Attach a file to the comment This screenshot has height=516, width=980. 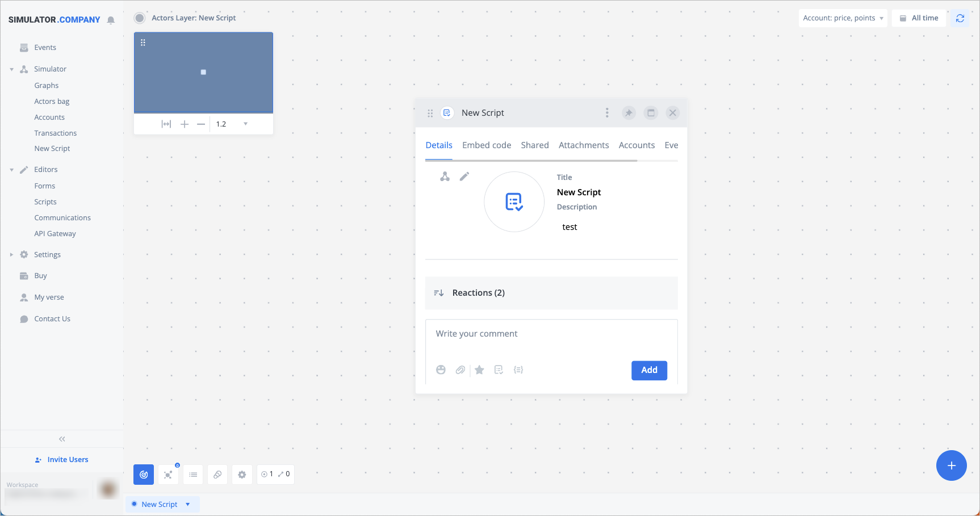[460, 370]
